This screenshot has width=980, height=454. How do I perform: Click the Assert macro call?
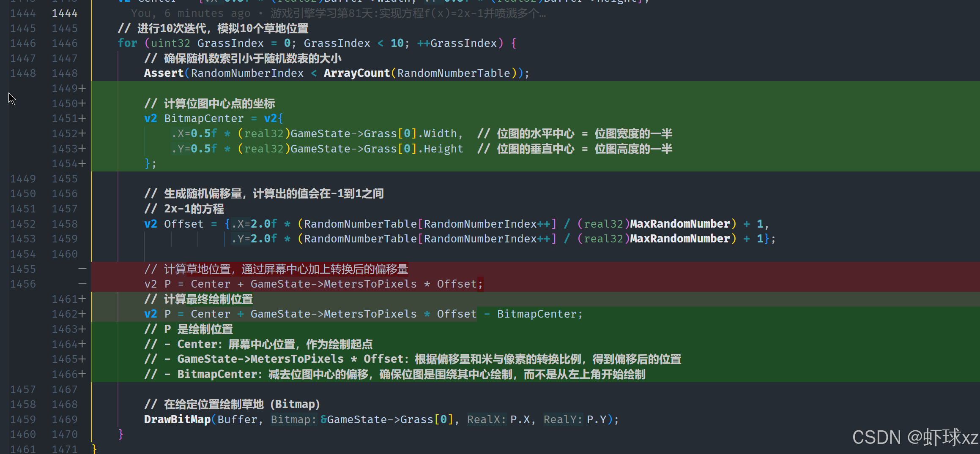[x=164, y=73]
